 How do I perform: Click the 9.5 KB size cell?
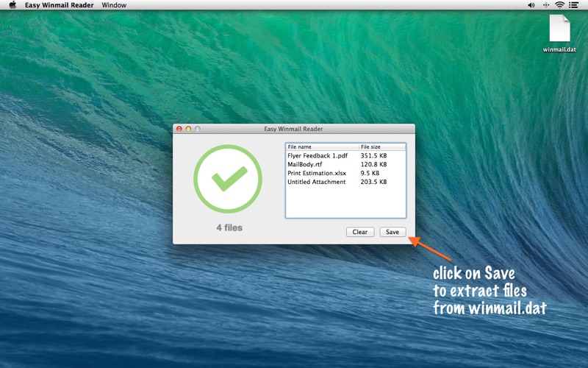tap(370, 173)
